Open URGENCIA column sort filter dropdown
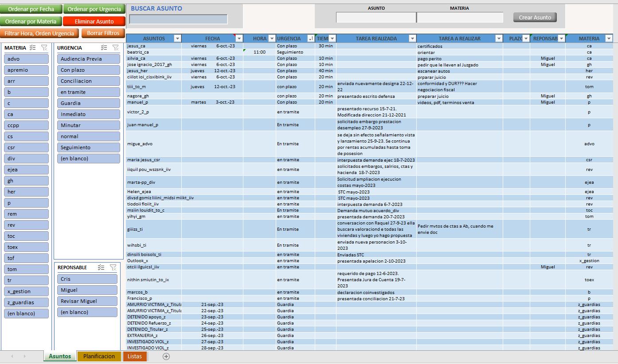Viewport: 618px width, 364px height. pyautogui.click(x=310, y=39)
